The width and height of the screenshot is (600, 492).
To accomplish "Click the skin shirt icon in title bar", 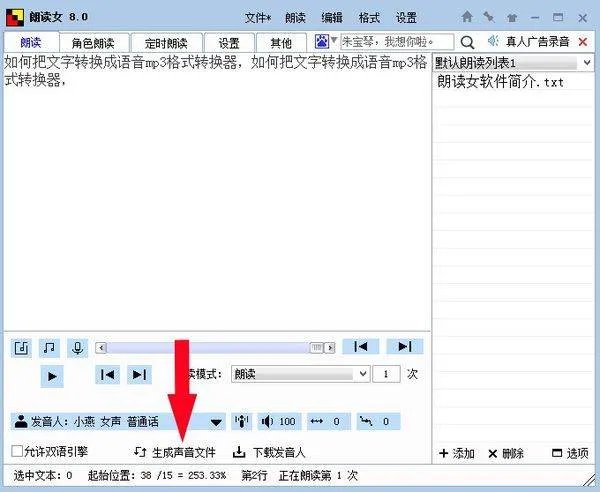I will pyautogui.click(x=512, y=18).
